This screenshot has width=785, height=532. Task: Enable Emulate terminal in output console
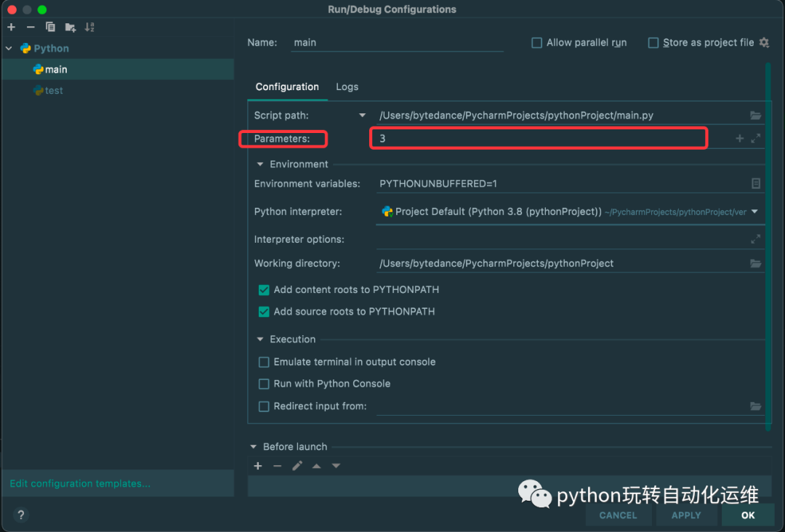264,362
